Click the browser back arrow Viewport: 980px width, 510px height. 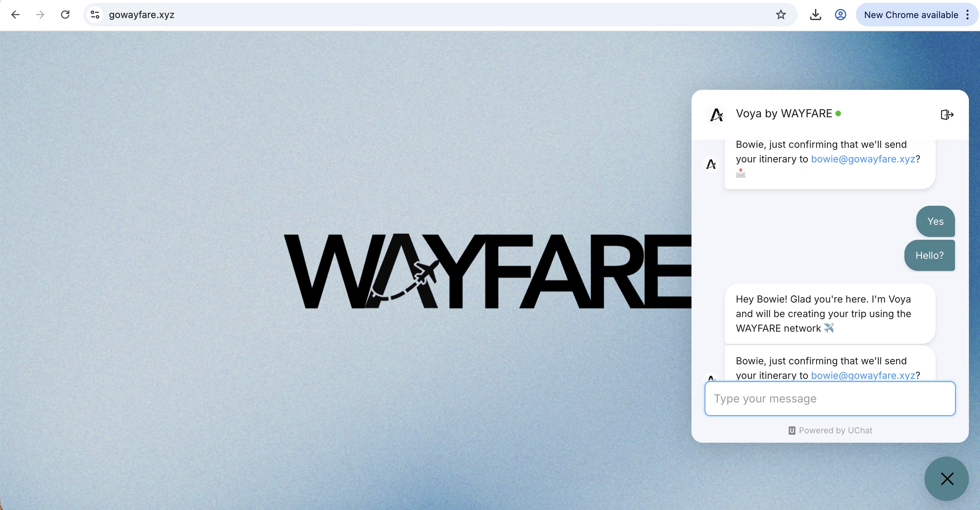pyautogui.click(x=15, y=15)
